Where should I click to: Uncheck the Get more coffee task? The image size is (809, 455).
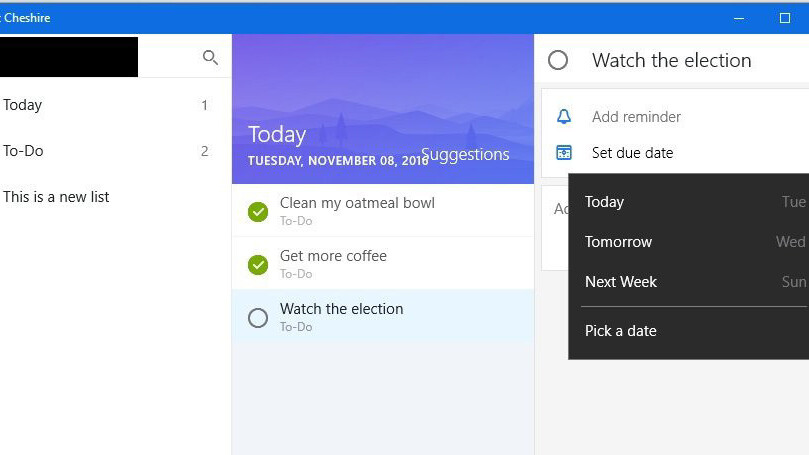click(258, 264)
